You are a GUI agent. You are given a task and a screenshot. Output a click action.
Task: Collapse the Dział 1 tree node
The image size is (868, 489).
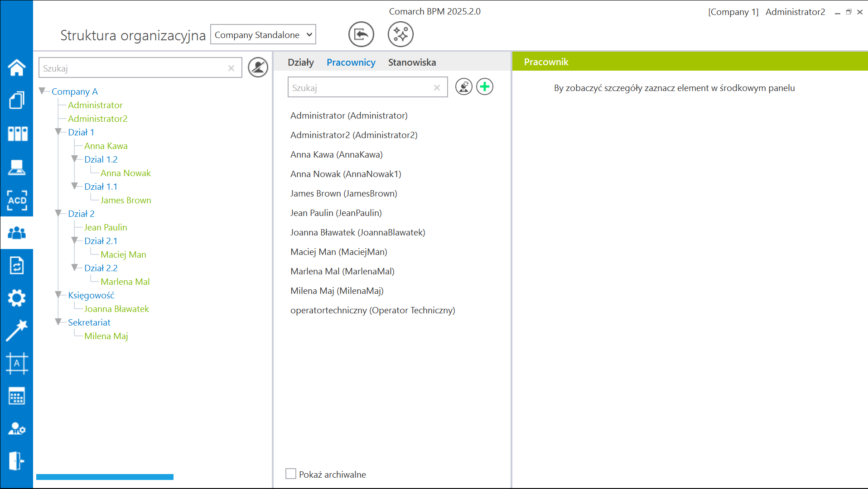click(x=58, y=132)
